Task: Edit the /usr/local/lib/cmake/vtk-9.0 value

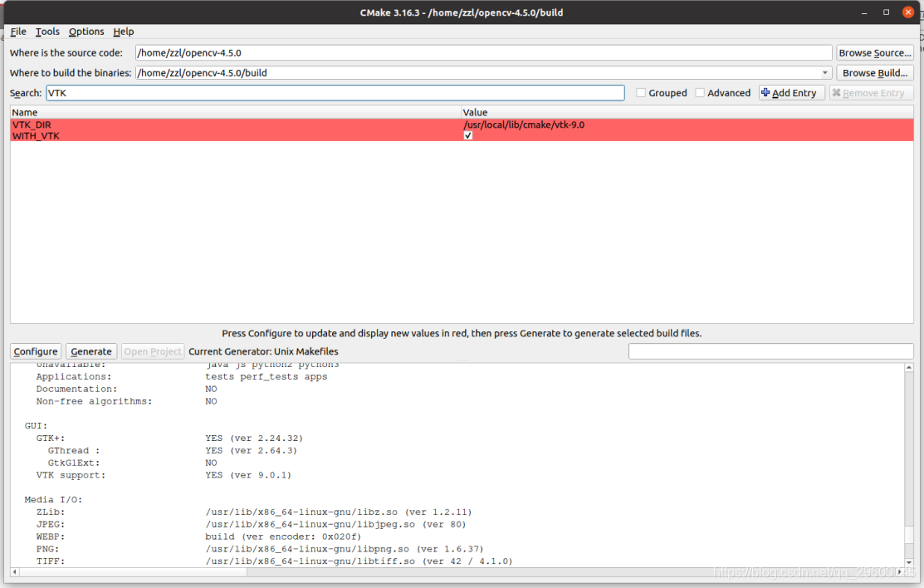Action: tap(524, 125)
